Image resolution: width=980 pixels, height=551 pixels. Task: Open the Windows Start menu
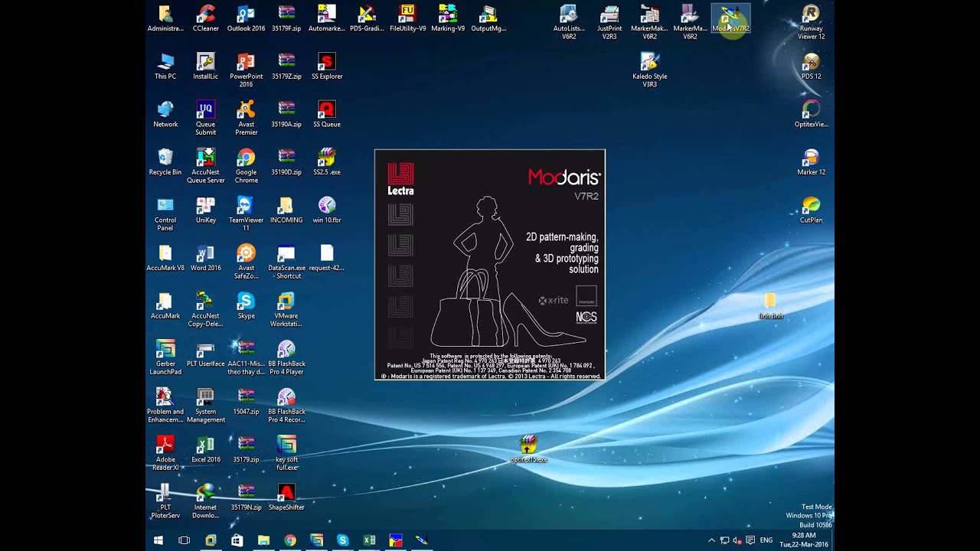[x=158, y=540]
